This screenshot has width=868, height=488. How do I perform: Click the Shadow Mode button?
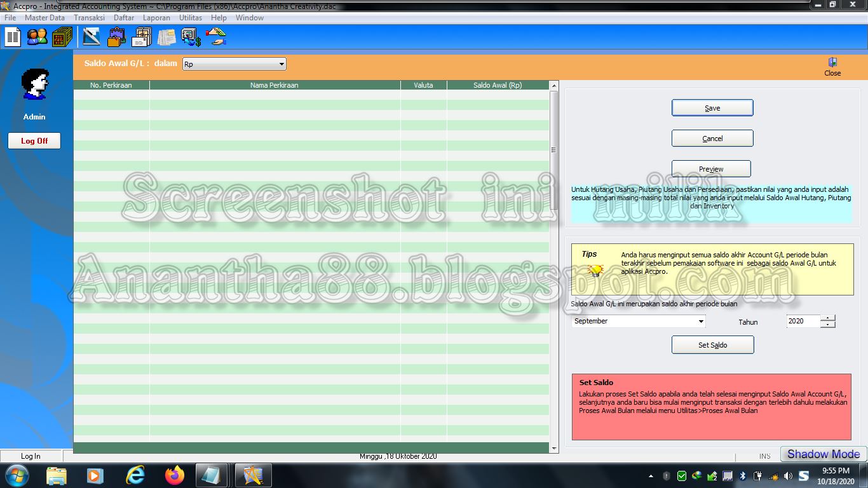click(824, 454)
